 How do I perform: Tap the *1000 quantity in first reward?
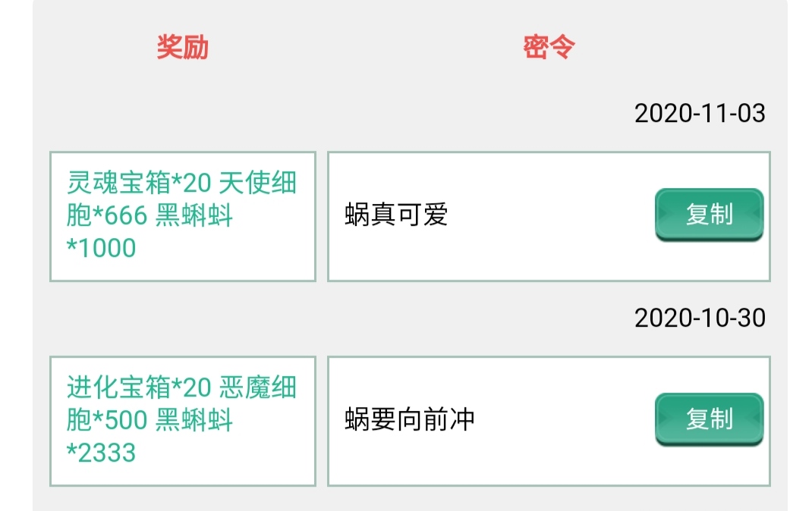point(102,248)
